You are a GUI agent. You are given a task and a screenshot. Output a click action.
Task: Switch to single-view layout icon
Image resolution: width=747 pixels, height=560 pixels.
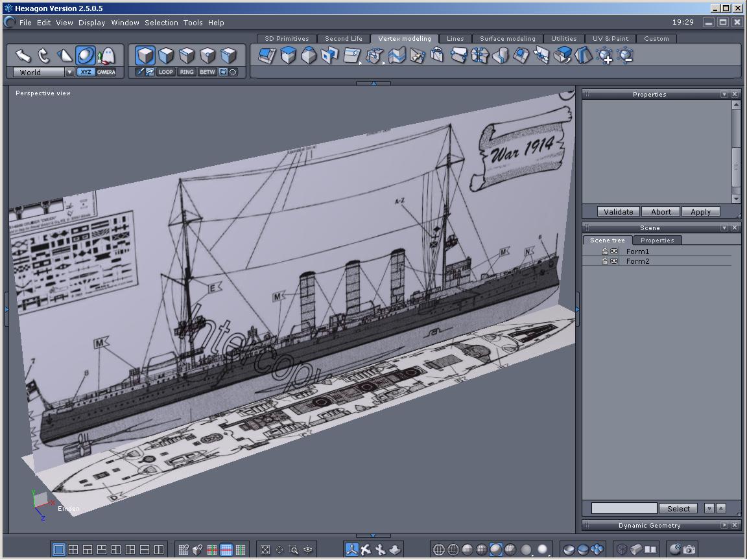pyautogui.click(x=59, y=550)
